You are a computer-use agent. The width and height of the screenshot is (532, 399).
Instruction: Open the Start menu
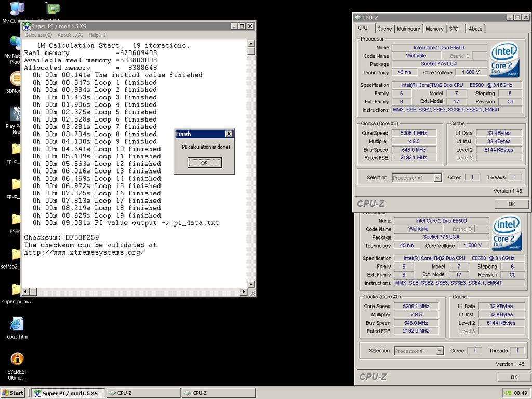coord(13,393)
